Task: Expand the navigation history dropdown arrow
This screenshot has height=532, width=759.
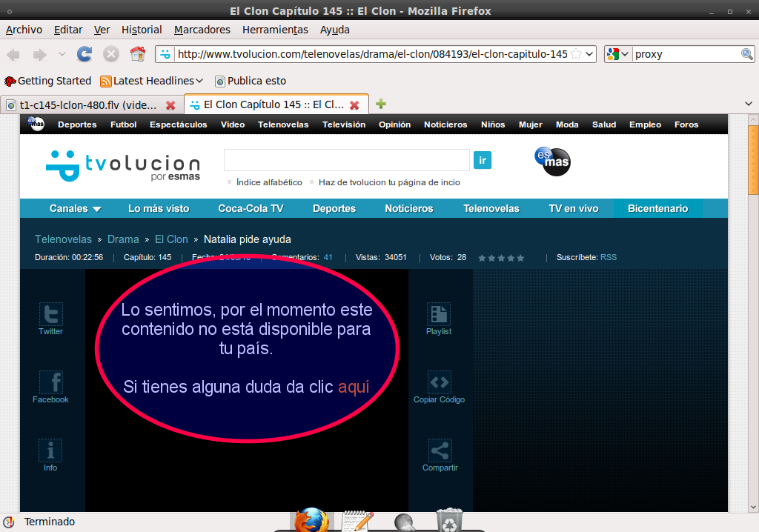Action: (62, 54)
